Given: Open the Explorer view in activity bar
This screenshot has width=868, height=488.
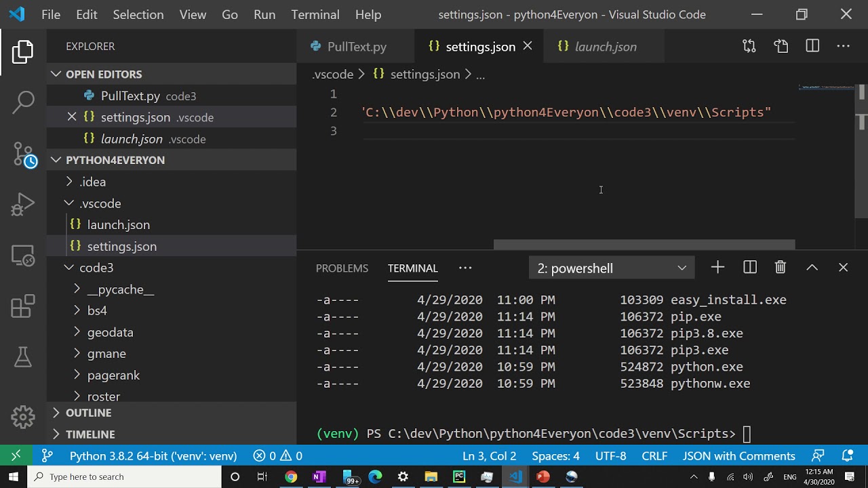Looking at the screenshot, I should point(22,52).
